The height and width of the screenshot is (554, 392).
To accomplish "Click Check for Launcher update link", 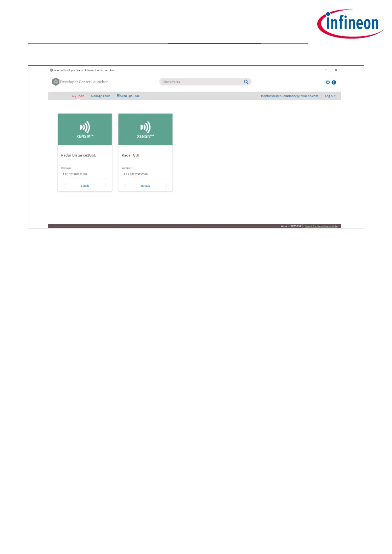I will (321, 226).
